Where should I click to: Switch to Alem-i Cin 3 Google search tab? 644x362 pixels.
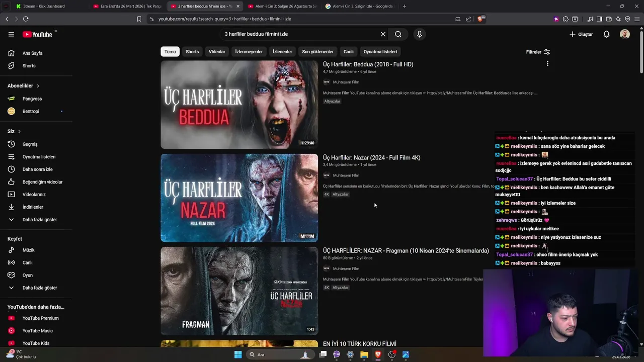coord(360,6)
